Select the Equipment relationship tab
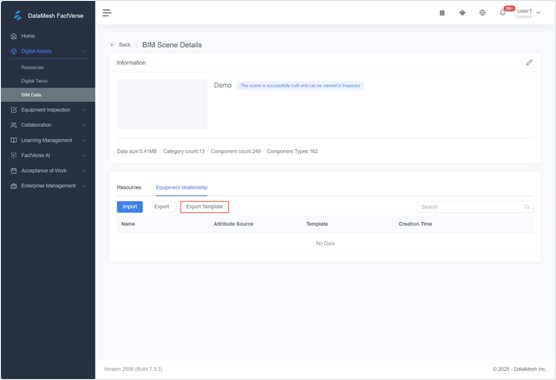This screenshot has width=556, height=380. tap(182, 188)
